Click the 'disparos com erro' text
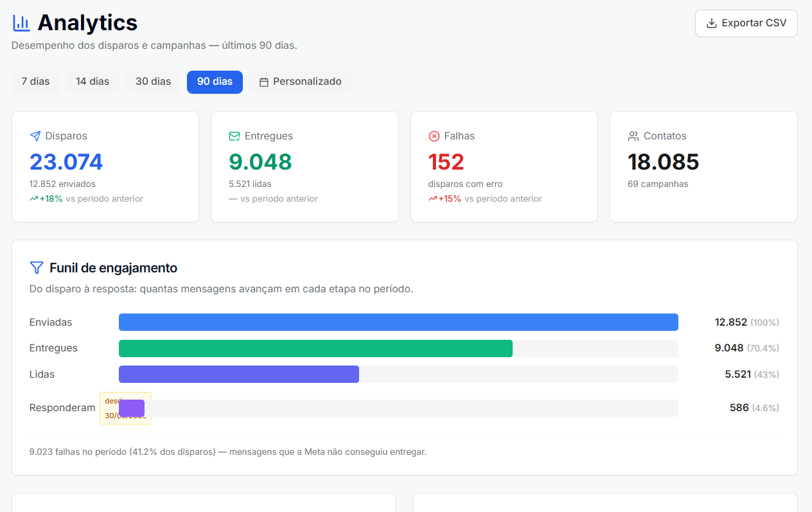Image resolution: width=812 pixels, height=512 pixels. click(466, 184)
